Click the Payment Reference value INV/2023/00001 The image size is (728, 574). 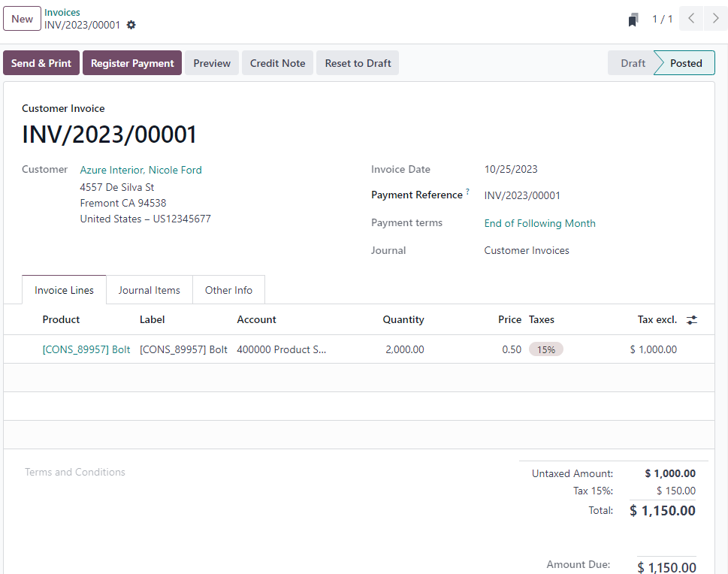(x=522, y=195)
